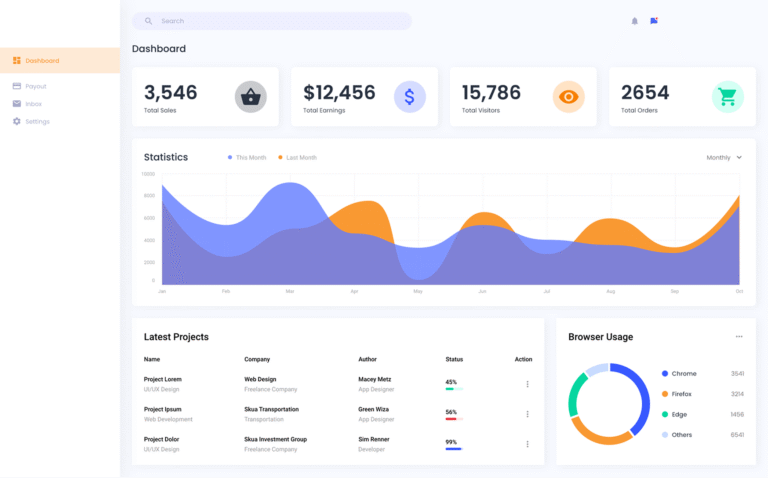Toggle Chrome legend item in Browser Usage
This screenshot has width=768, height=478.
[x=683, y=374]
